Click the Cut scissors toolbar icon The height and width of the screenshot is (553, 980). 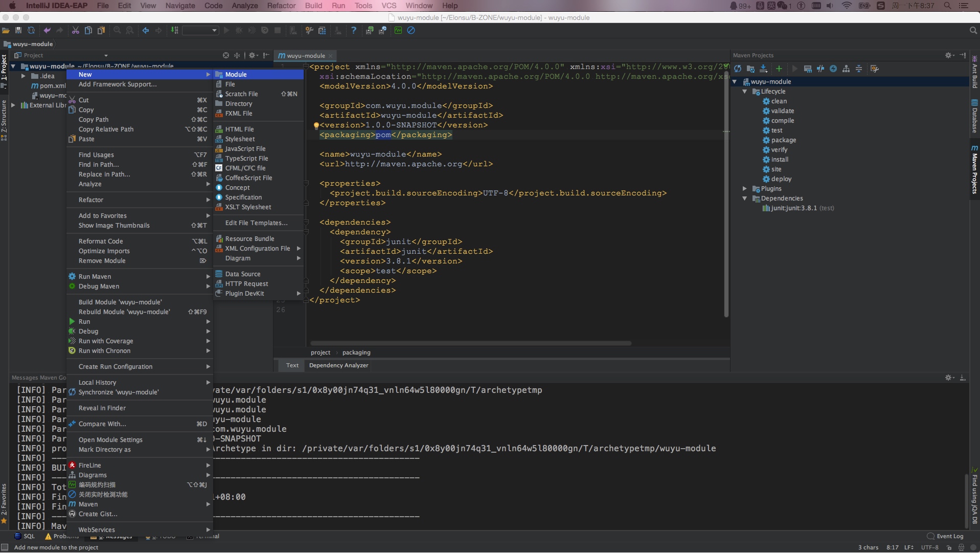pos(76,31)
